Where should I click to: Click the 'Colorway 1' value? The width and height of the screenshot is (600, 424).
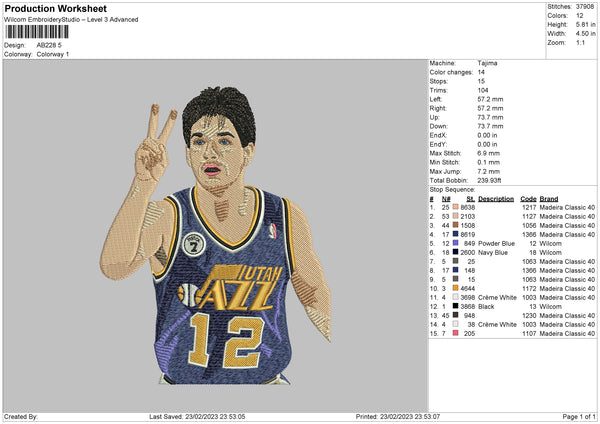[53, 54]
